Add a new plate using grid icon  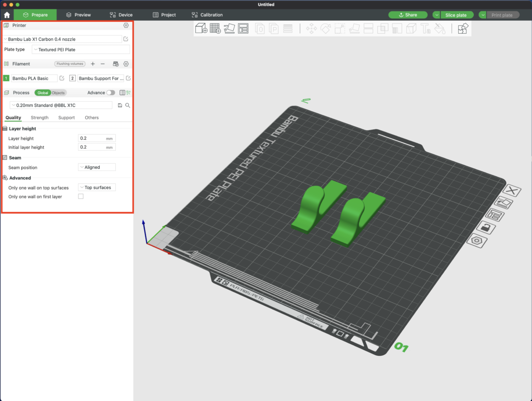215,29
